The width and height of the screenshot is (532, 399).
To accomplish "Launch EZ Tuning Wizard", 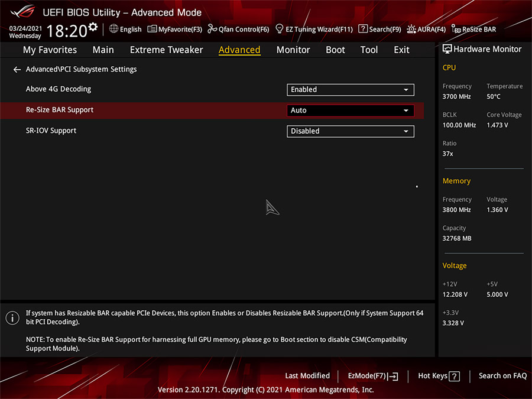I will 314,29.
